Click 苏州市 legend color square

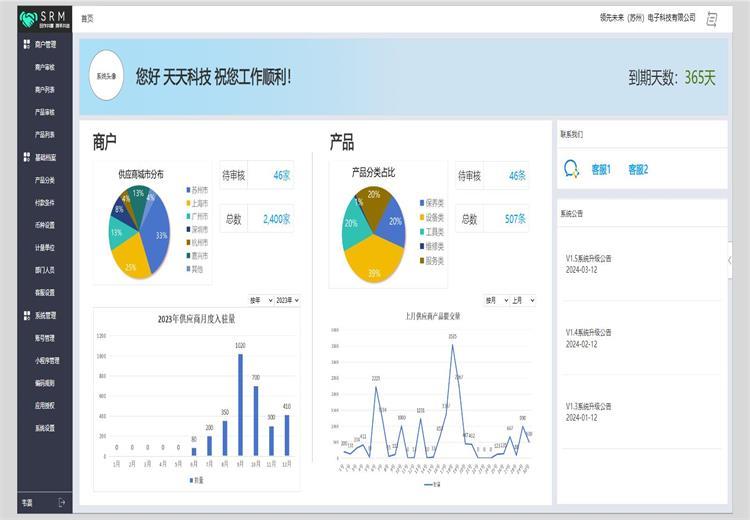[x=188, y=190]
